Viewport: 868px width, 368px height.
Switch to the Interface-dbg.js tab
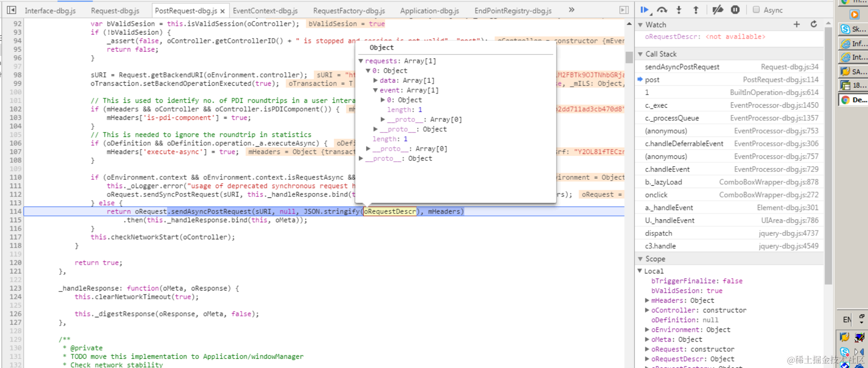(50, 10)
